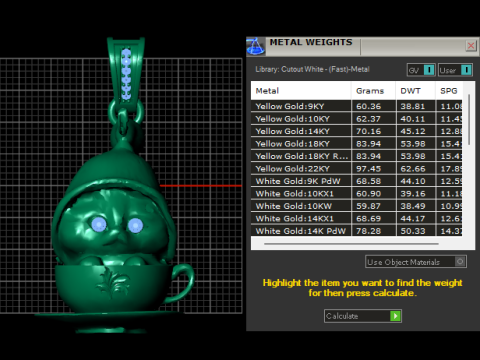Click the Library: Cutout White label
This screenshot has height=360, width=480.
312,69
